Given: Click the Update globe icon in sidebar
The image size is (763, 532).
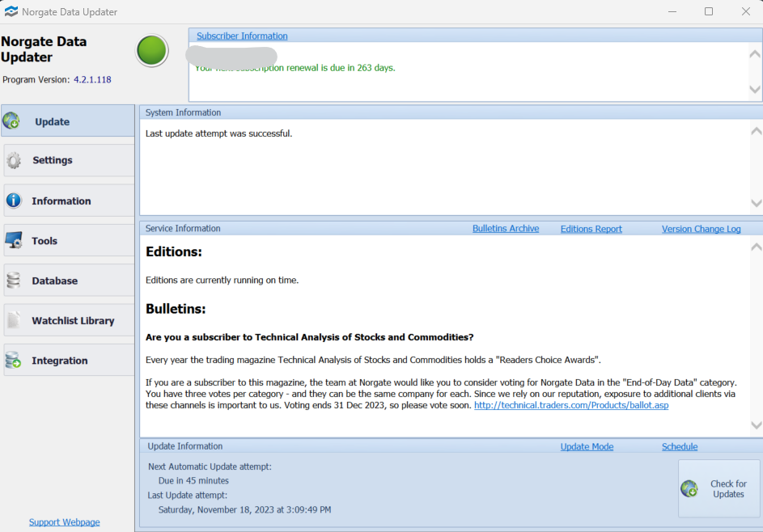Looking at the screenshot, I should coord(11,120).
